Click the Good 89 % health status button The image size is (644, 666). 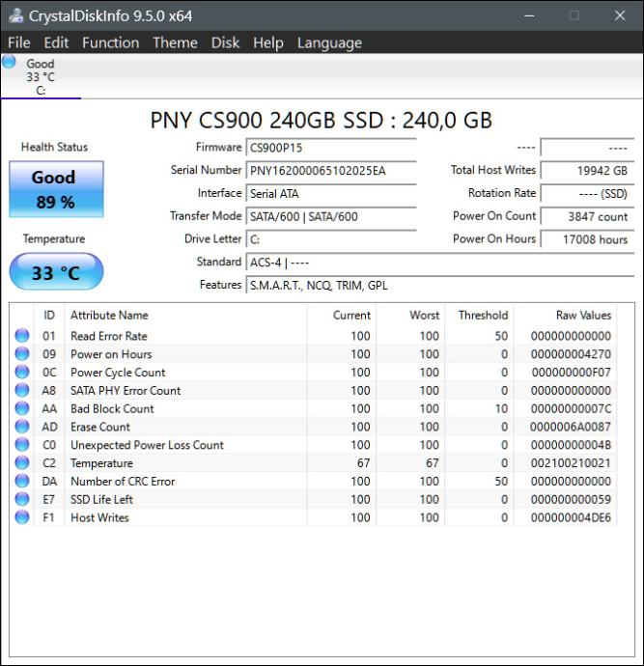click(56, 189)
